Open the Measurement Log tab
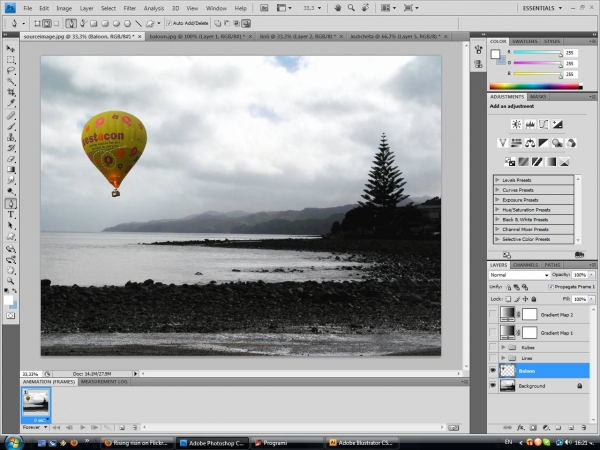This screenshot has height=450, width=600. point(104,382)
